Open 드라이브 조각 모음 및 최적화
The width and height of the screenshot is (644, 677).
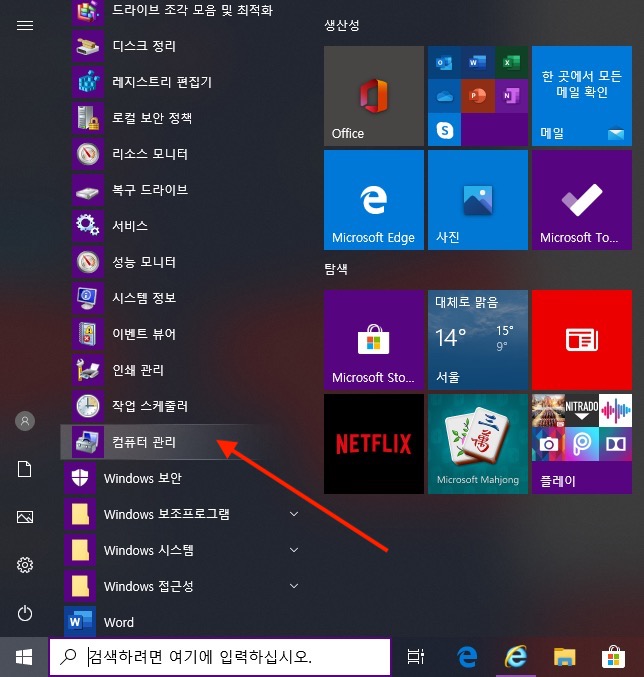click(x=181, y=10)
